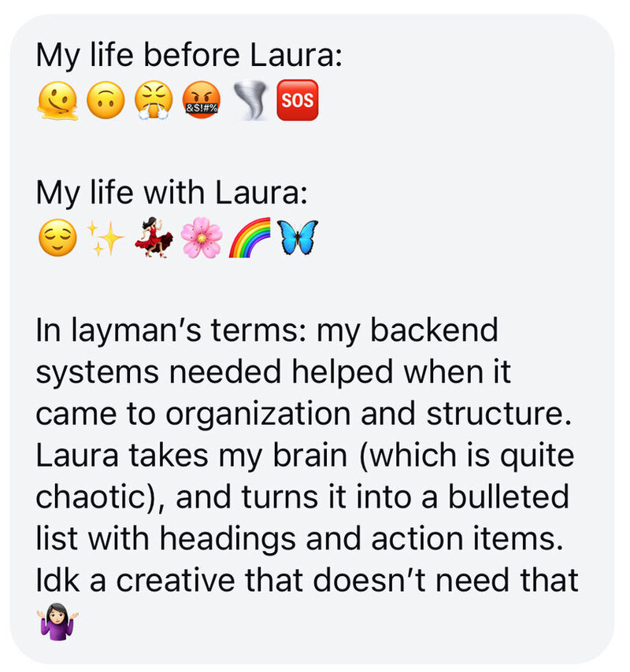630x672 pixels.
Task: Click the cursing red face emoji
Action: click(x=202, y=100)
